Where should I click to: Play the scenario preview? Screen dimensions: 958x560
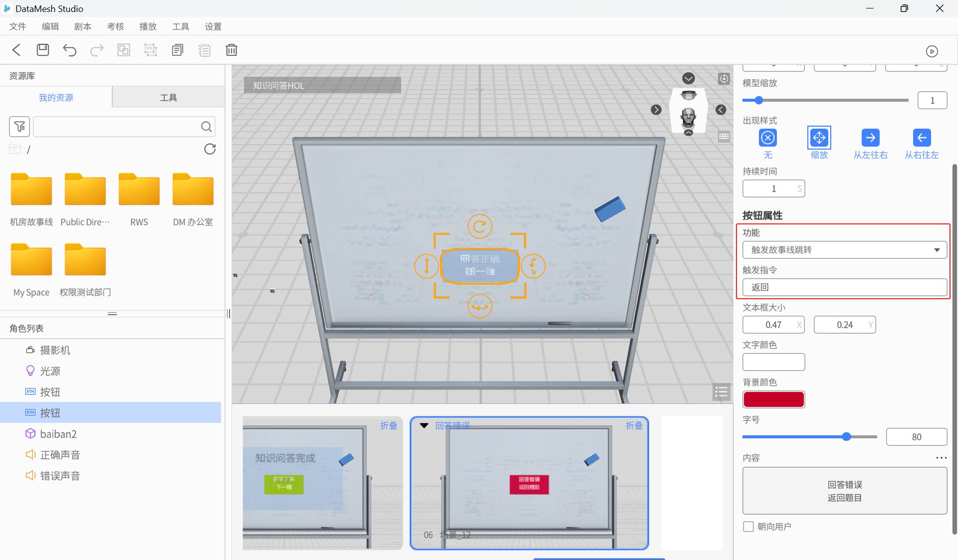(x=932, y=51)
